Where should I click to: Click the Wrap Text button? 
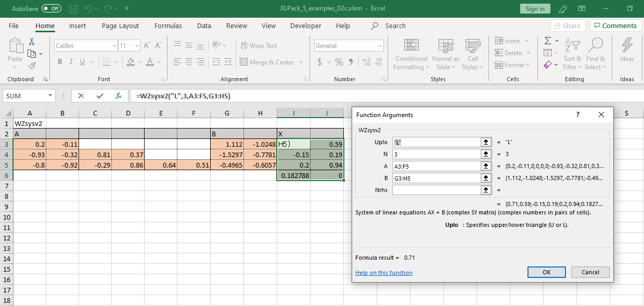[x=259, y=46]
